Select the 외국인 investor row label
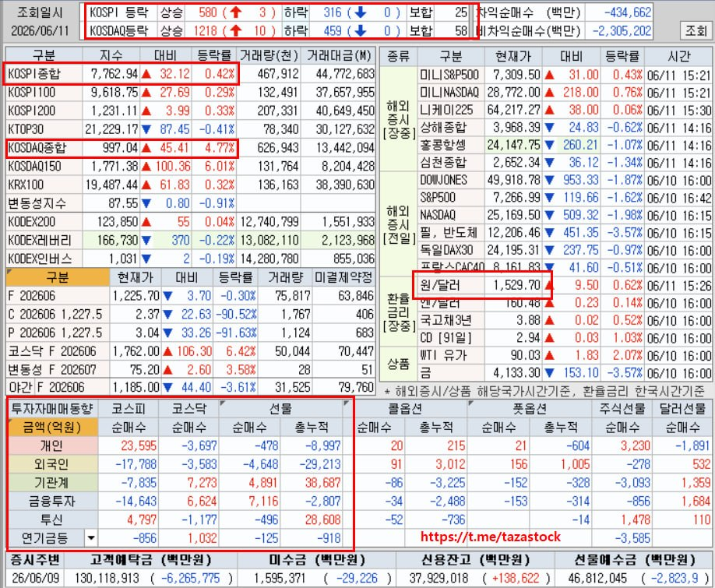 [52, 464]
